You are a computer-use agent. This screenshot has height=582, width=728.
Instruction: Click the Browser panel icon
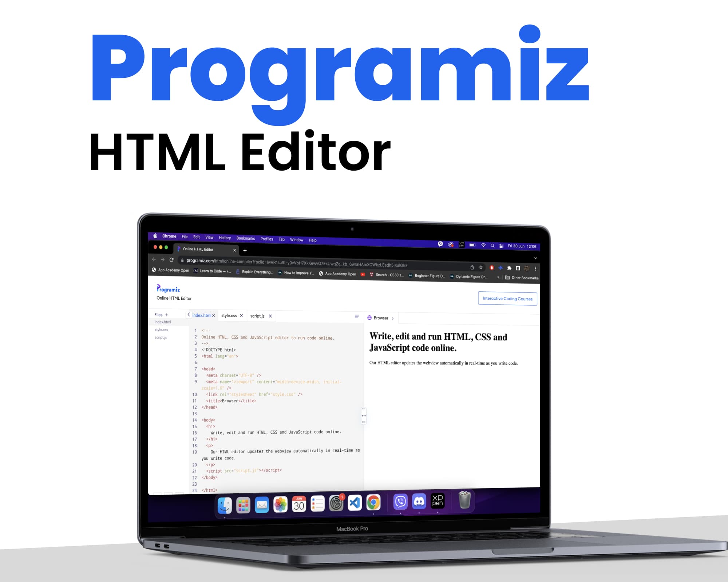[369, 318]
